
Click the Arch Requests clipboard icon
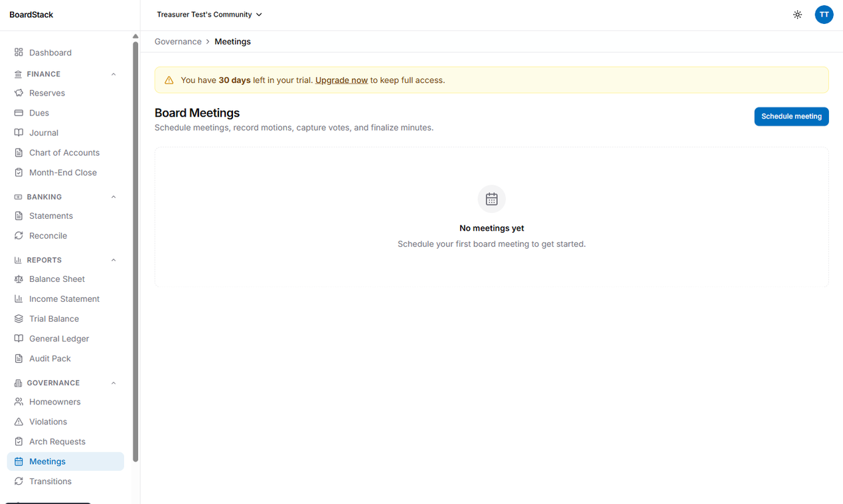click(19, 442)
